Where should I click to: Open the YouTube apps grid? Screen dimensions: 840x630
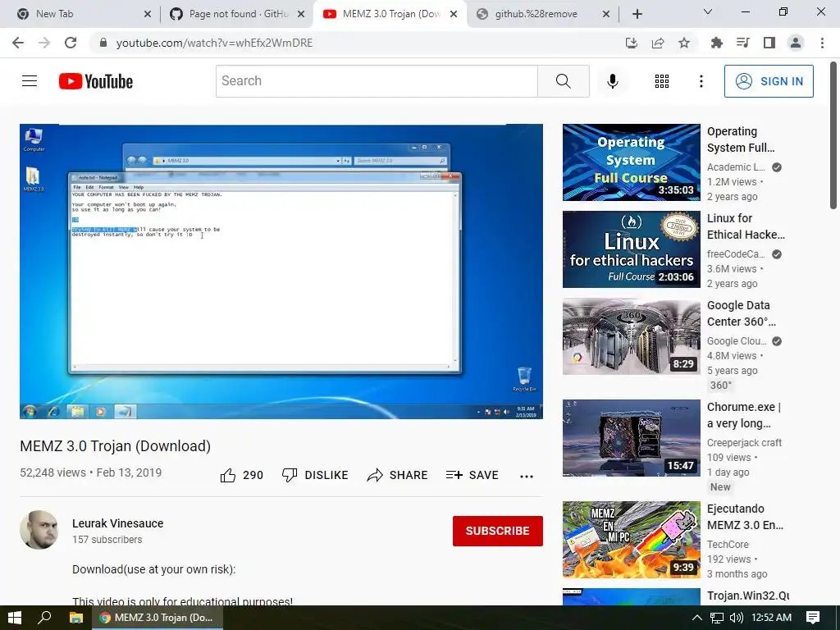[x=662, y=81]
